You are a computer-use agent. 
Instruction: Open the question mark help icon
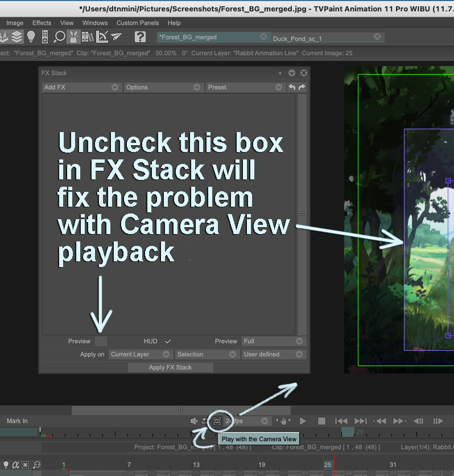[140, 37]
